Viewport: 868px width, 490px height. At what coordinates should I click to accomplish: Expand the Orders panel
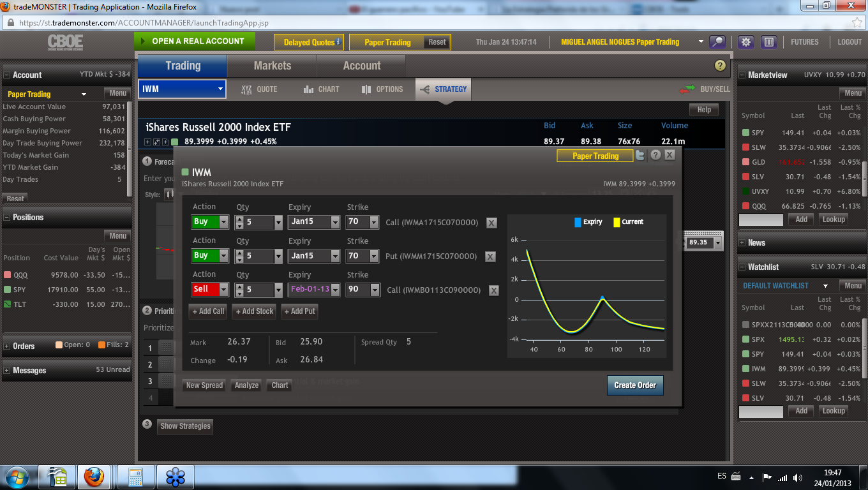pyautogui.click(x=7, y=346)
